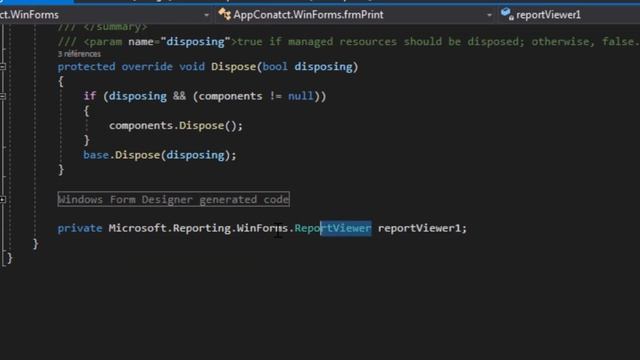Image resolution: width=640 pixels, height=360 pixels.
Task: Click 'base.Dispose(disposing);' line
Action: coord(160,155)
